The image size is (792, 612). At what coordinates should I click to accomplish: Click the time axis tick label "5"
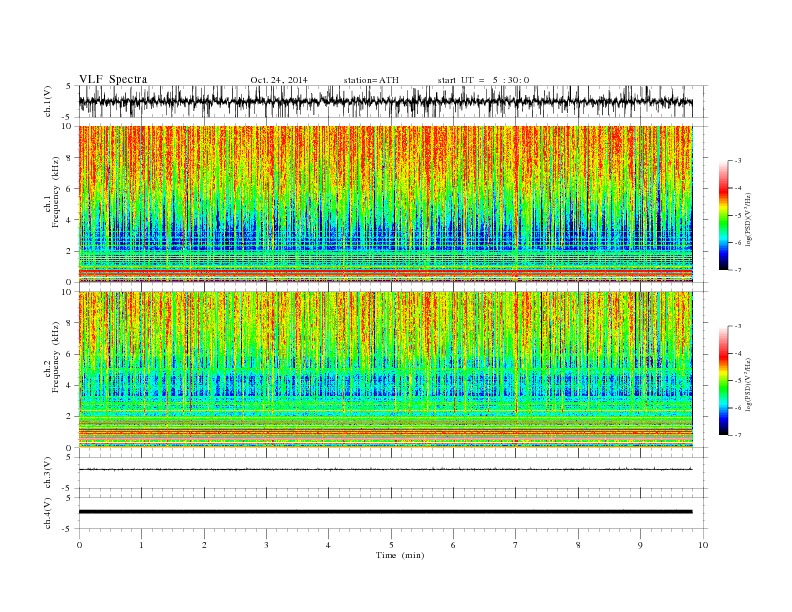click(391, 545)
